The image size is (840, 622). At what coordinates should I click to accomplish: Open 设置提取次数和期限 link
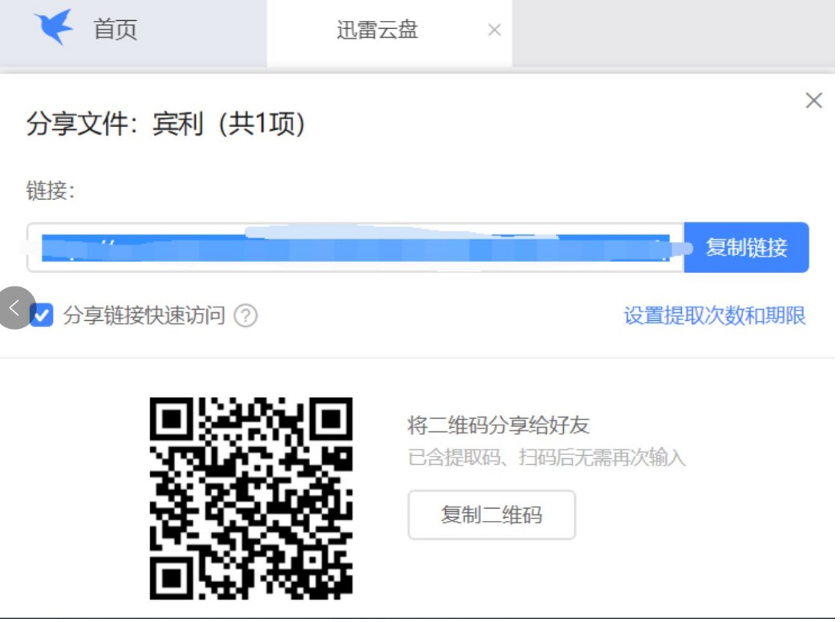[715, 315]
